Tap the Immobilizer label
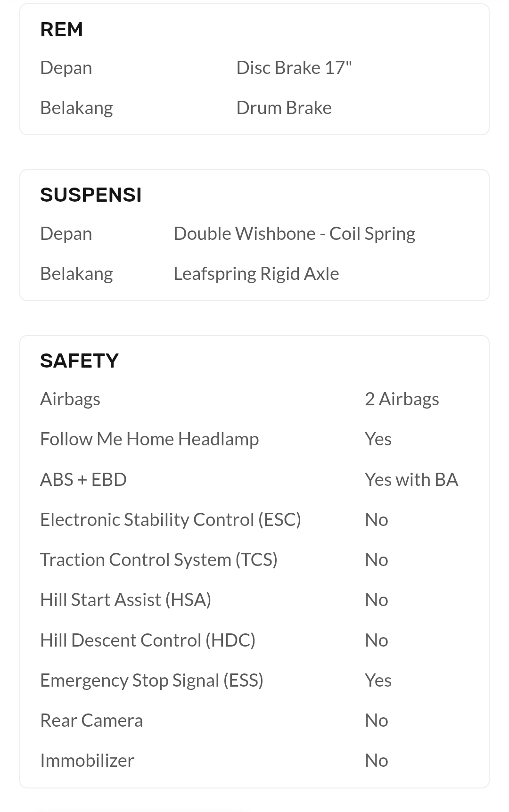This screenshot has height=812, width=509. pos(87,761)
